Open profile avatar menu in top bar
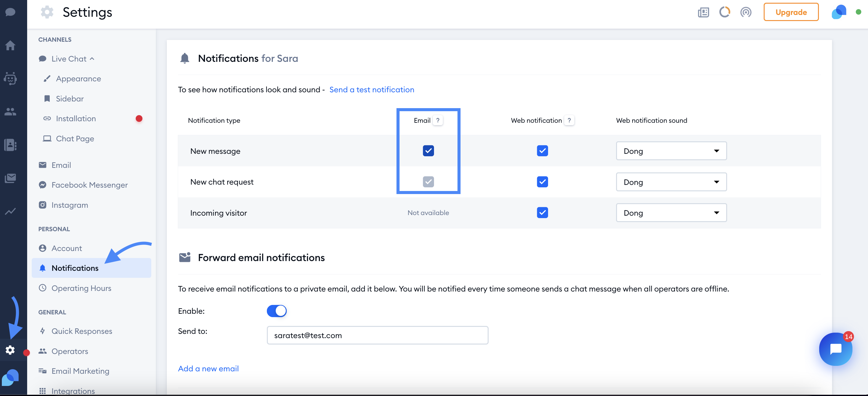The image size is (868, 396). [x=839, y=12]
